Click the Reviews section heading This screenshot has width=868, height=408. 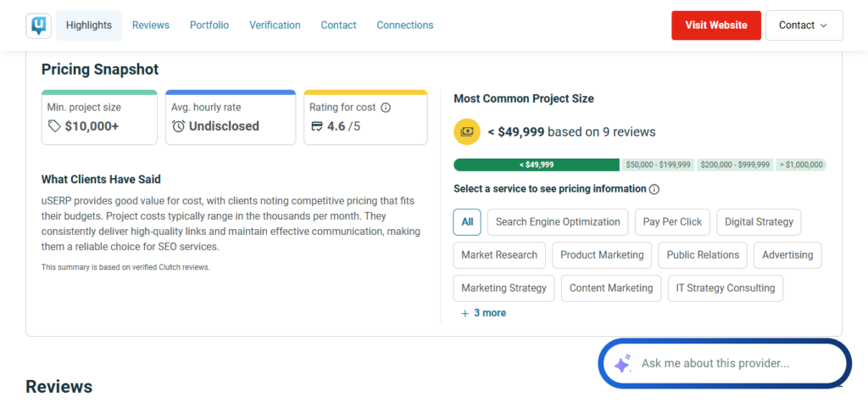59,387
